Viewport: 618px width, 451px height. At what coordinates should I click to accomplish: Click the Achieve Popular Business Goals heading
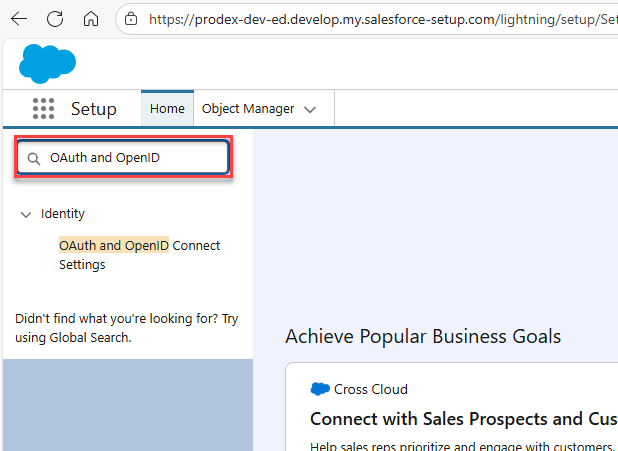(423, 336)
